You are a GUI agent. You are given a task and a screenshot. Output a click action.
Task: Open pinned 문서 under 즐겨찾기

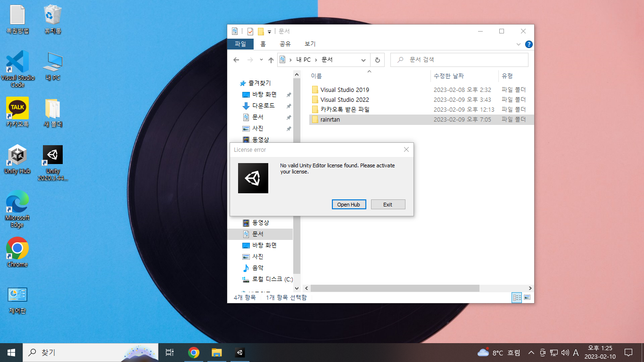click(x=258, y=117)
